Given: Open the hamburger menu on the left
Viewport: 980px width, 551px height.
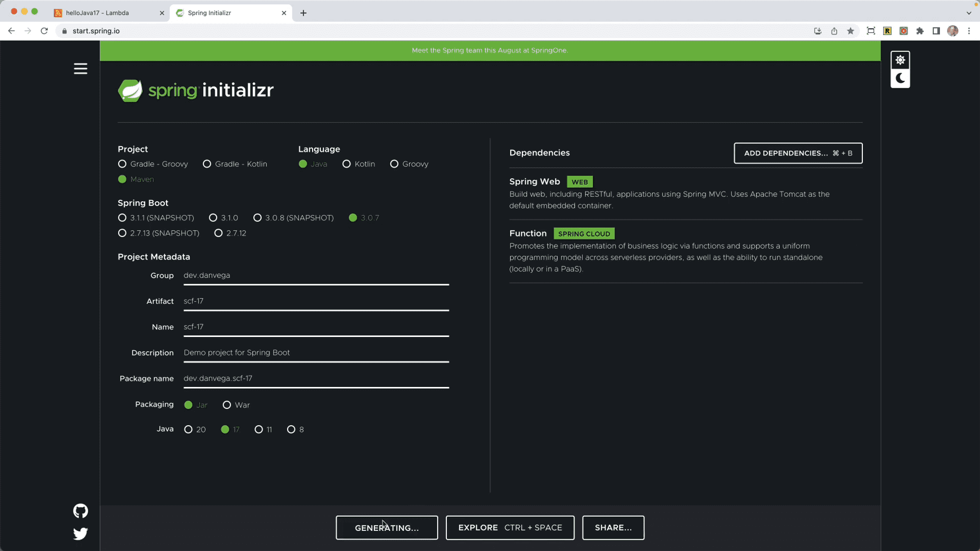Looking at the screenshot, I should (x=80, y=69).
